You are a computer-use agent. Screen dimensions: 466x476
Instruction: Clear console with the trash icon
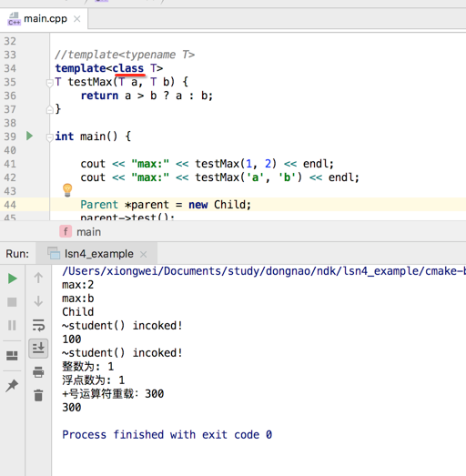click(38, 395)
